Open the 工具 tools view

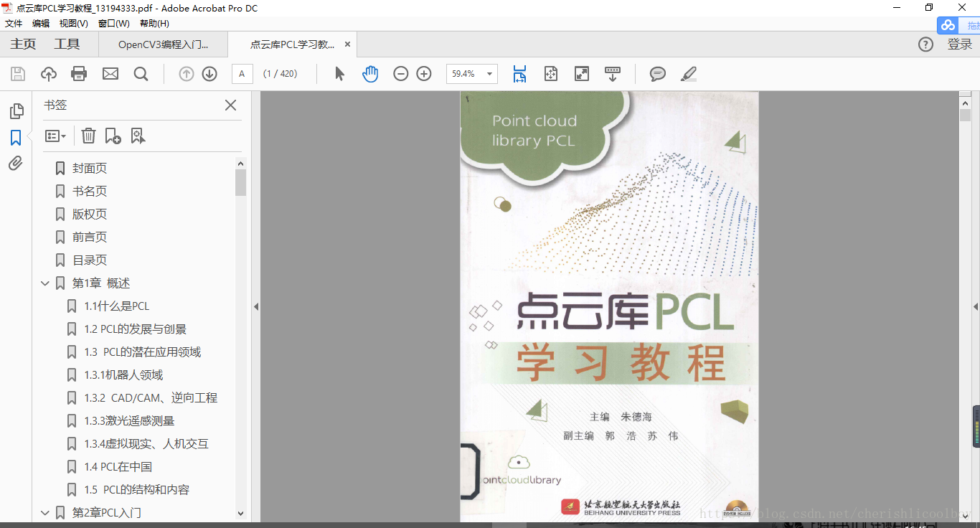point(67,44)
